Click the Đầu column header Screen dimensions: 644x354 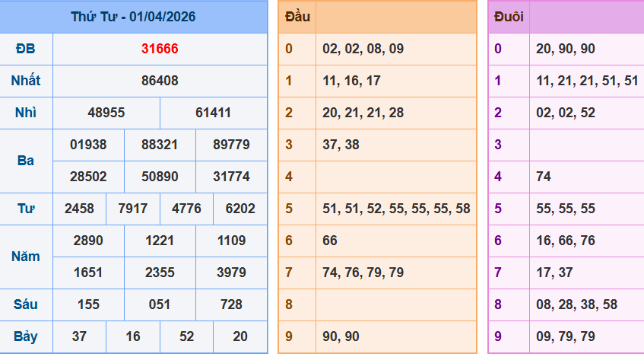[x=296, y=17]
